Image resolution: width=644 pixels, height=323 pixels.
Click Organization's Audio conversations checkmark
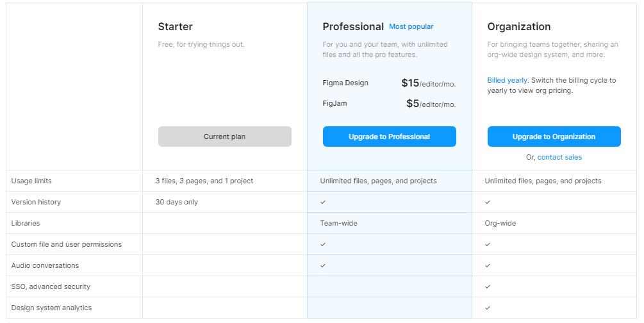(488, 265)
